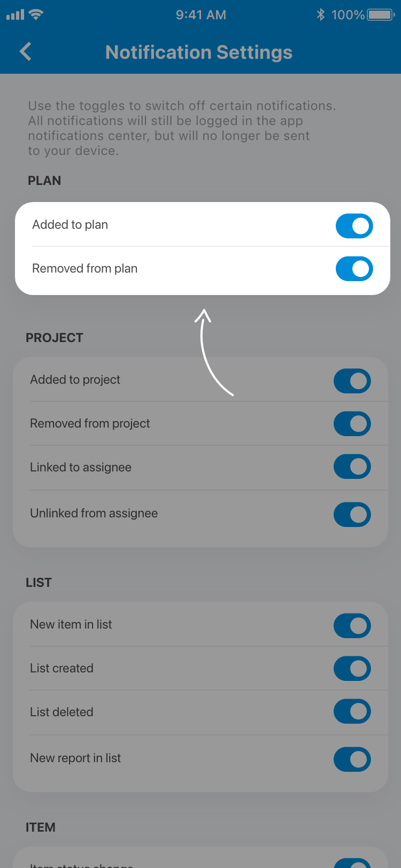401x868 pixels.
Task: Tap the Wi-Fi status icon
Action: pos(36,14)
